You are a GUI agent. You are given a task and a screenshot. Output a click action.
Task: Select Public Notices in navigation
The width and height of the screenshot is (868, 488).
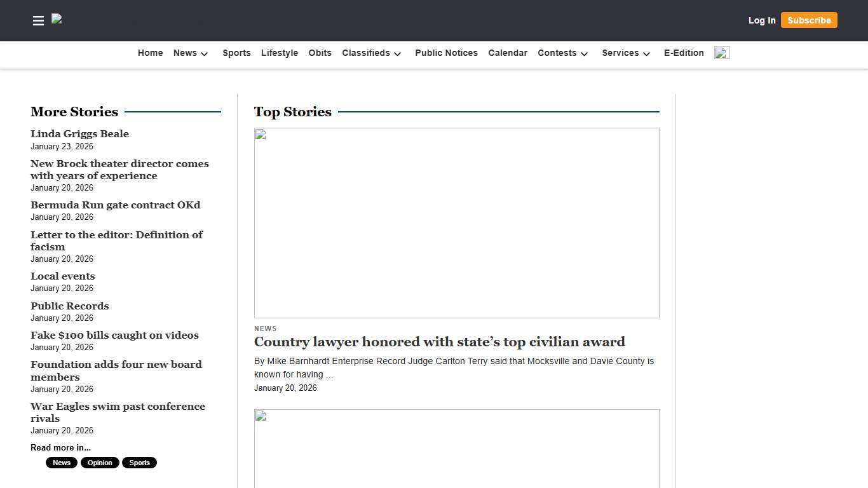click(x=446, y=53)
